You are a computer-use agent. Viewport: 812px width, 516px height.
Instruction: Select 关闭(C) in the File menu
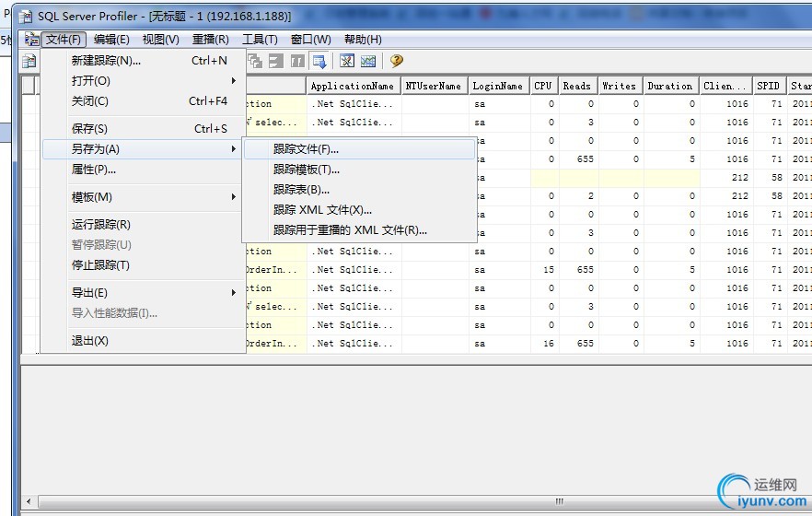click(x=144, y=101)
